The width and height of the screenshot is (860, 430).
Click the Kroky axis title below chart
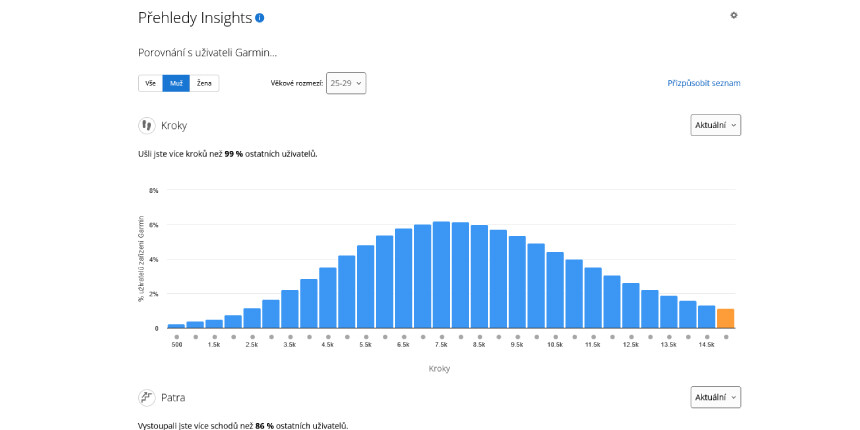pyautogui.click(x=439, y=369)
